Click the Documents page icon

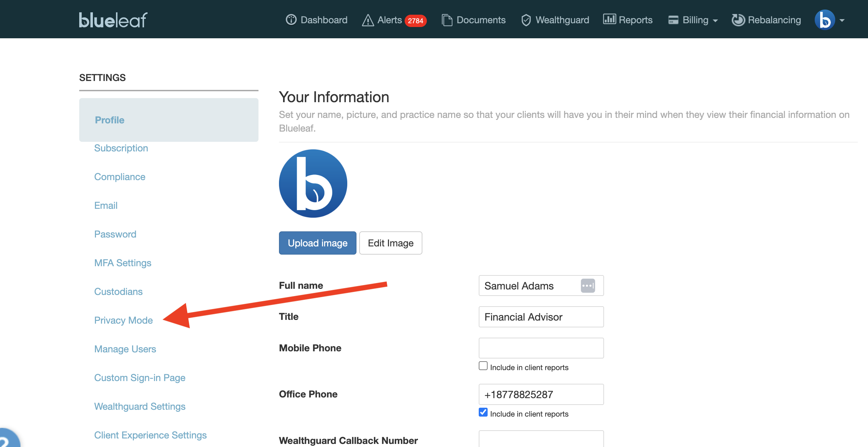click(x=447, y=20)
